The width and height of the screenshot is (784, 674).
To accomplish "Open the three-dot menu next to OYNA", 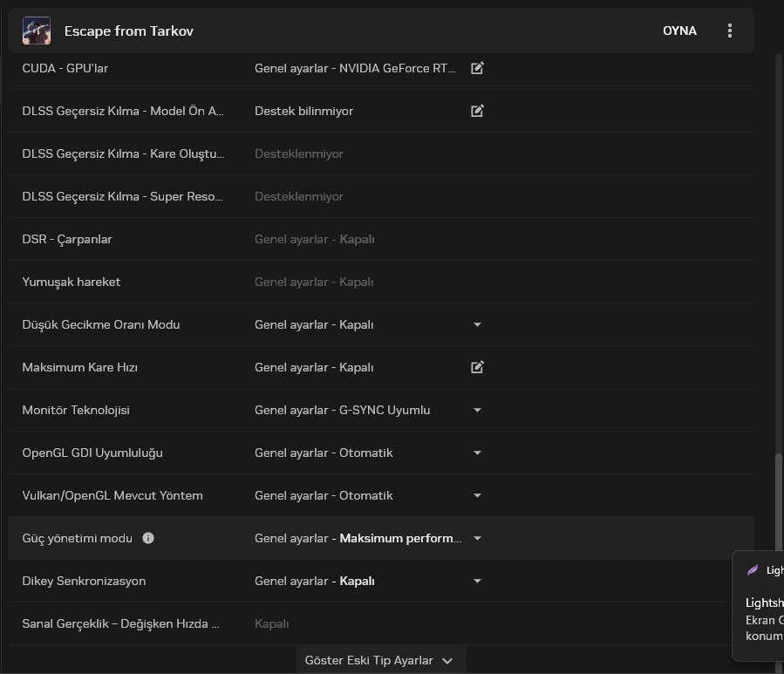I will [730, 31].
